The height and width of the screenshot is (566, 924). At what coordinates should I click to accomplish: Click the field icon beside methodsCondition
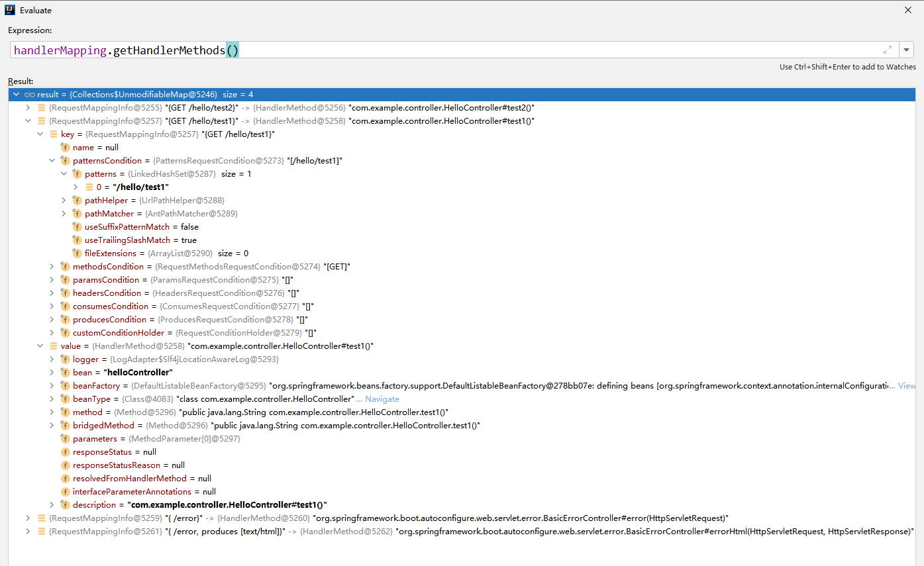(x=66, y=267)
